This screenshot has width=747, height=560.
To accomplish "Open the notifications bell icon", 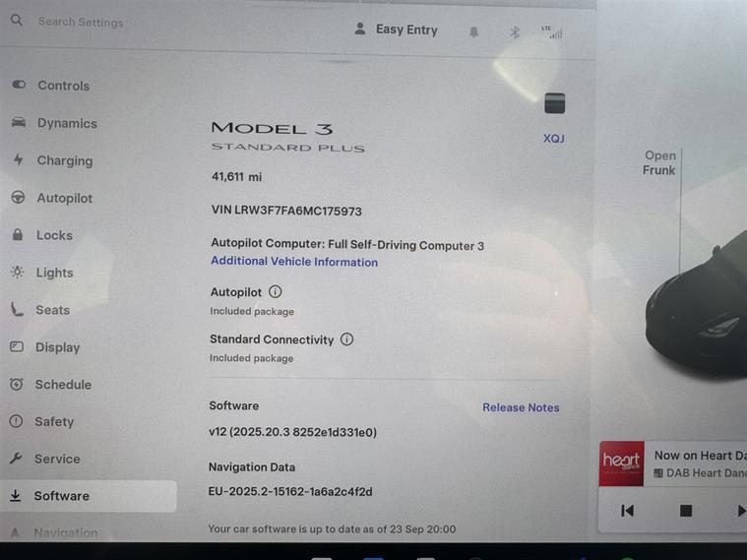I will point(473,31).
